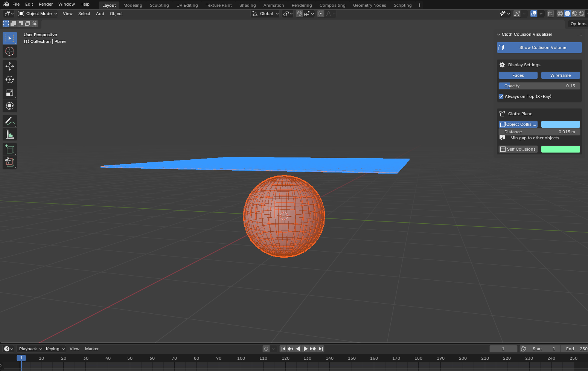Image resolution: width=588 pixels, height=371 pixels.
Task: Collapse the Cloth Collision Visualizer panel
Action: 499,34
